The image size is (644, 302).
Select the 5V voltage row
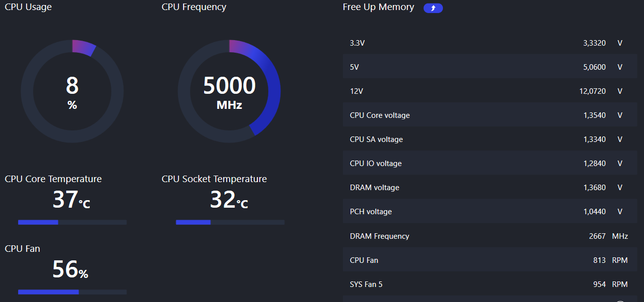click(x=490, y=67)
